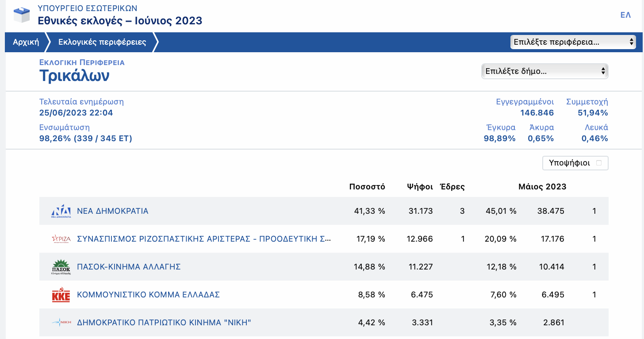The height and width of the screenshot is (339, 644).
Task: Click the 14,88 % percentage value
Action: coord(370,267)
